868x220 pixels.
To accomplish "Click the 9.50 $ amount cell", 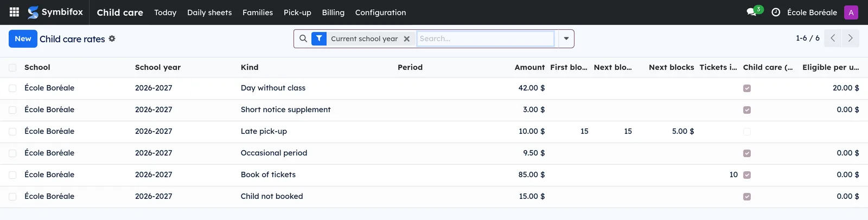I will [x=534, y=153].
